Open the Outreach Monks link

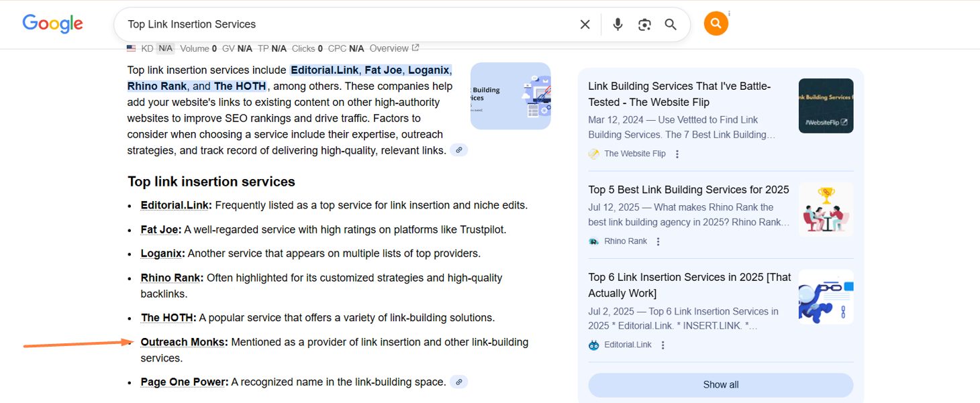[x=183, y=342]
